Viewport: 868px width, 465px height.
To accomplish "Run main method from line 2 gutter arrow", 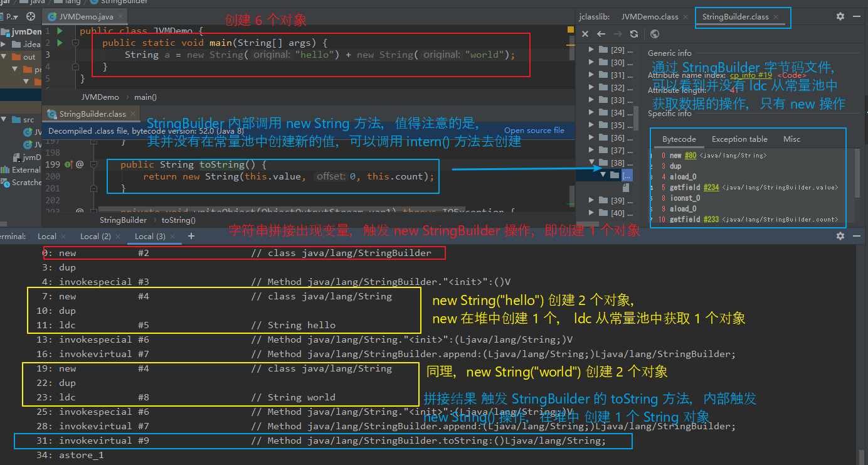I will tap(60, 43).
